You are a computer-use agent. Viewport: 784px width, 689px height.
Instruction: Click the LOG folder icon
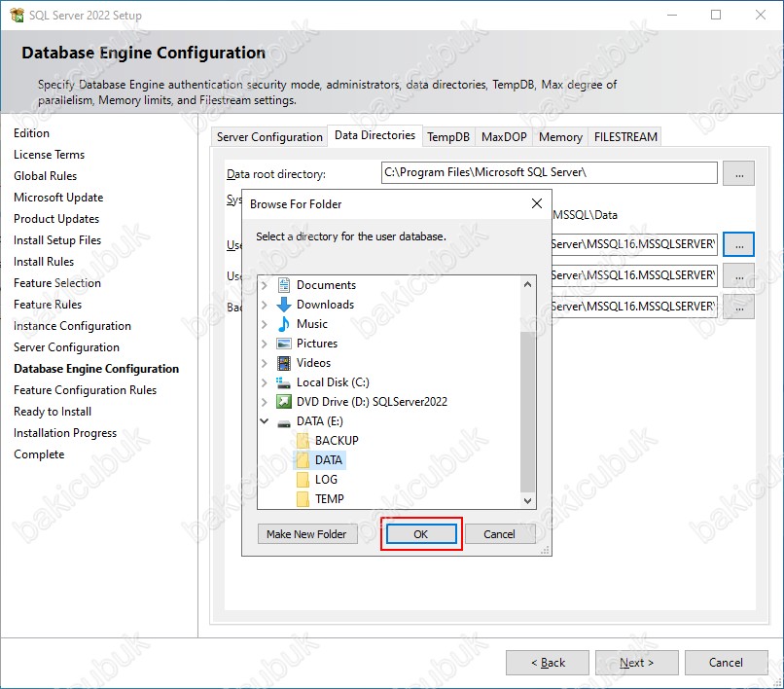point(303,480)
